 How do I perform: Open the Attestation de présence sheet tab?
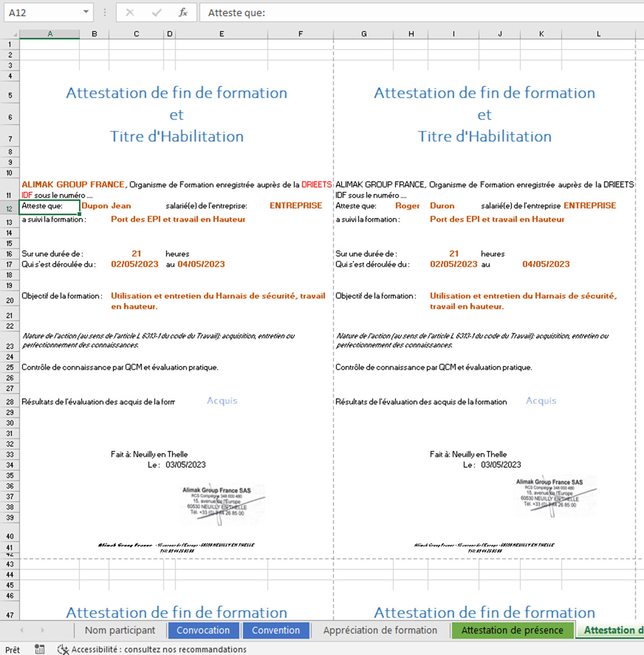pyautogui.click(x=512, y=630)
